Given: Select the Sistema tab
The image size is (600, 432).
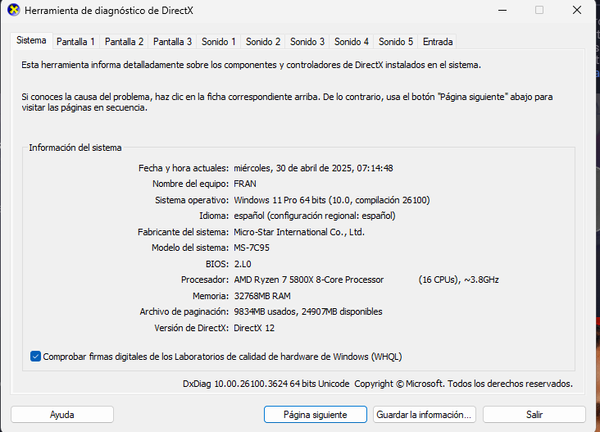Looking at the screenshot, I should tap(31, 41).
